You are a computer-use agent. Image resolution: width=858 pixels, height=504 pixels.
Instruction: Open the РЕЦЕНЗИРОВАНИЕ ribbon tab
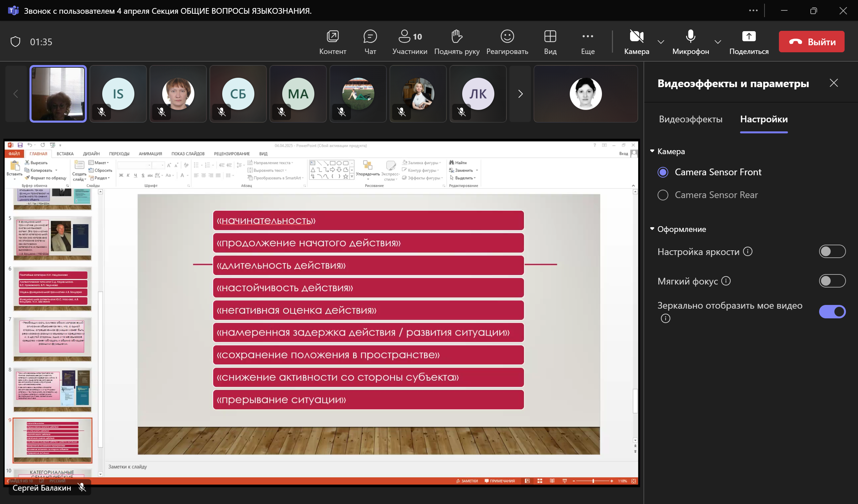(x=232, y=154)
